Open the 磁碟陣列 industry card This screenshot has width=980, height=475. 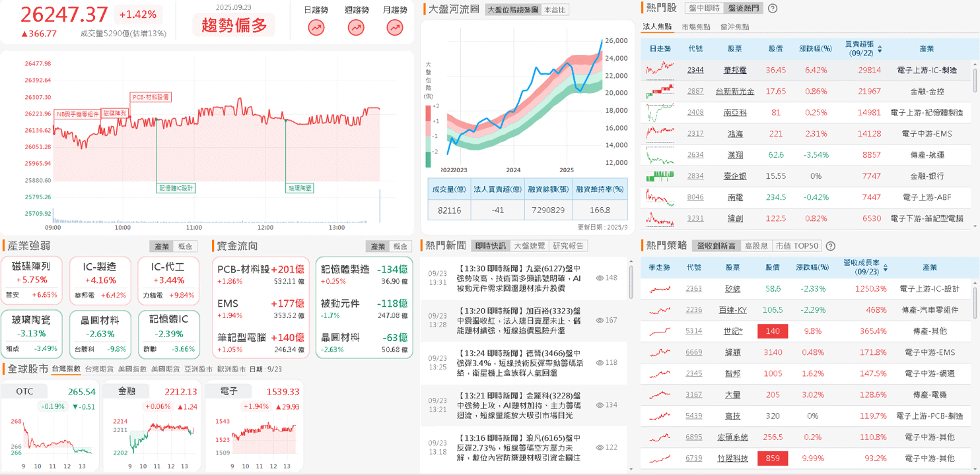pos(31,281)
